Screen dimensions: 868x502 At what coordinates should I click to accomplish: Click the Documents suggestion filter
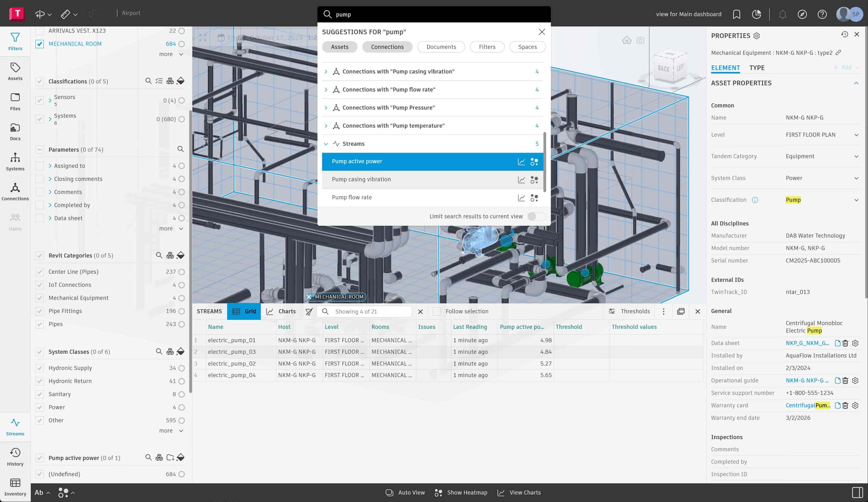(441, 47)
